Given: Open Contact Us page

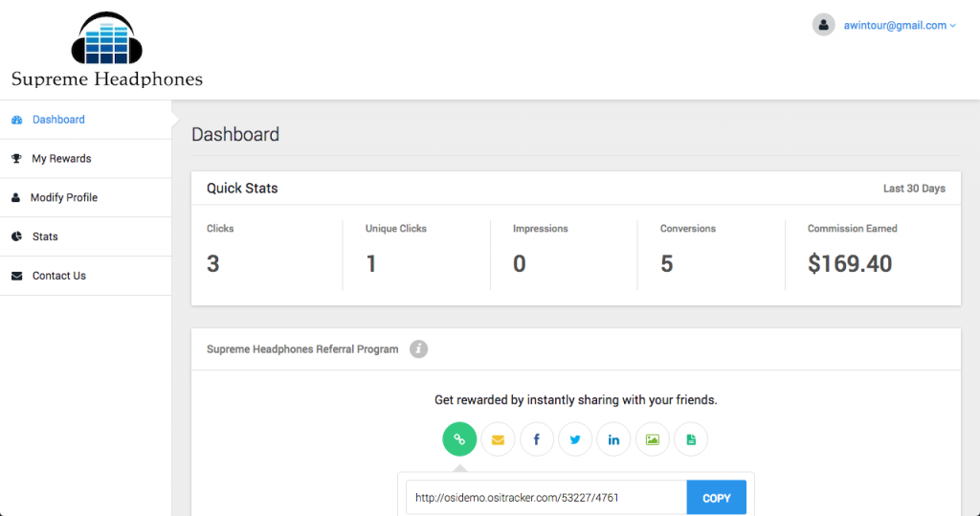Looking at the screenshot, I should [85, 276].
